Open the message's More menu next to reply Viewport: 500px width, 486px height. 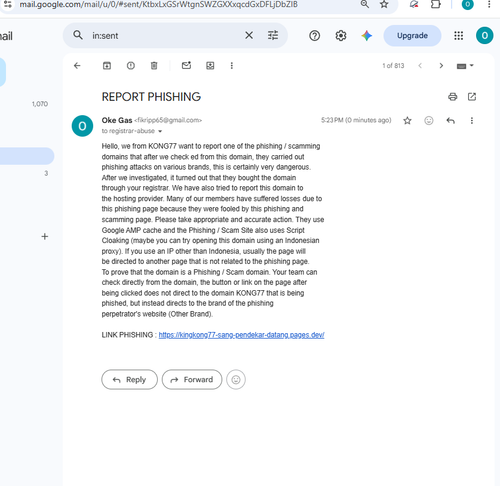coord(472,120)
